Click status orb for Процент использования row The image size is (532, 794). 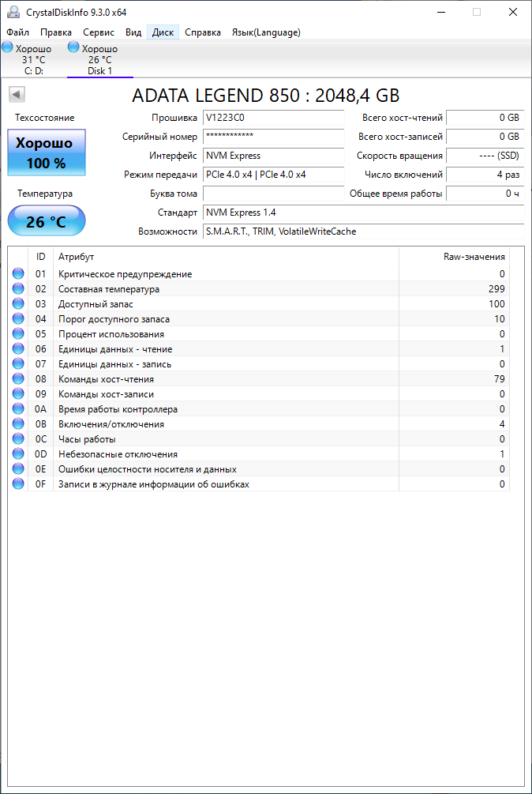(18, 333)
